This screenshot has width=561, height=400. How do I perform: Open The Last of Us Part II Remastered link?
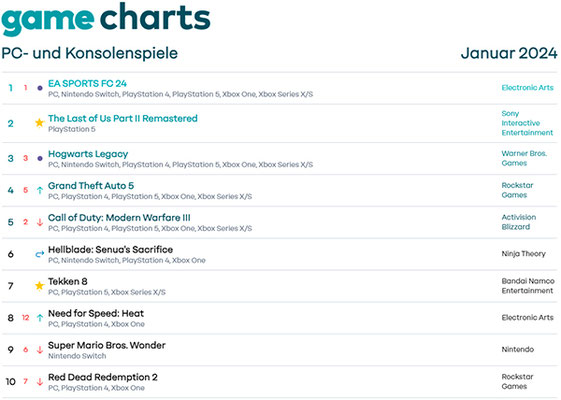tap(123, 118)
